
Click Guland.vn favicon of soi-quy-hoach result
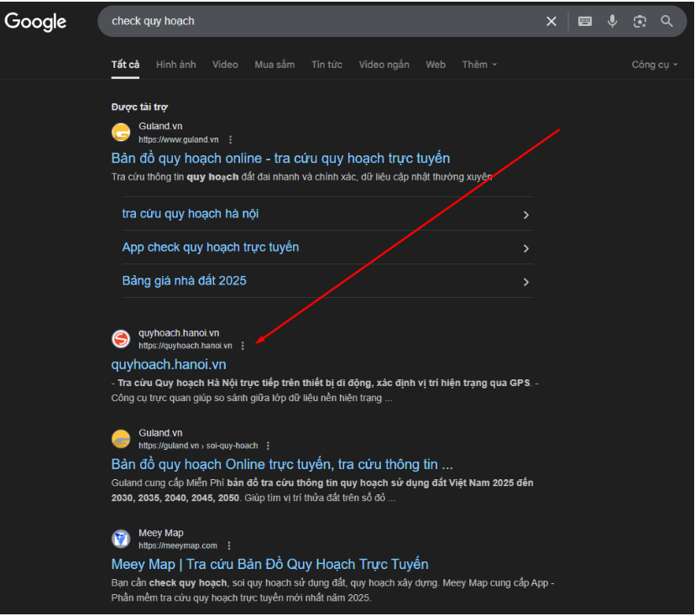(x=121, y=439)
